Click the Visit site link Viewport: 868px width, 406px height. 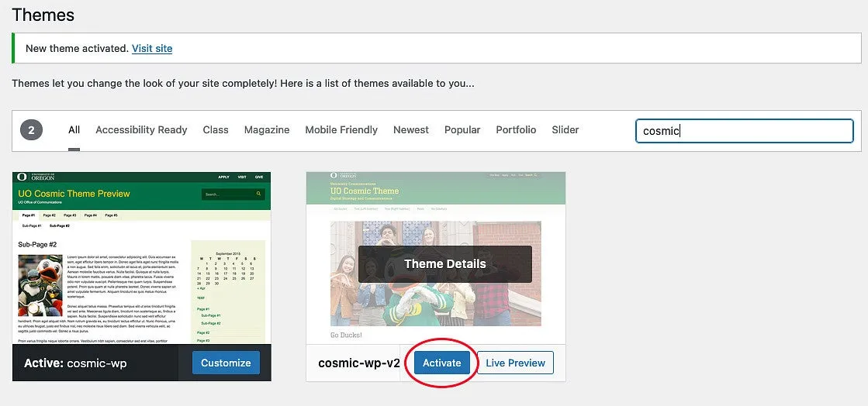[x=152, y=49]
